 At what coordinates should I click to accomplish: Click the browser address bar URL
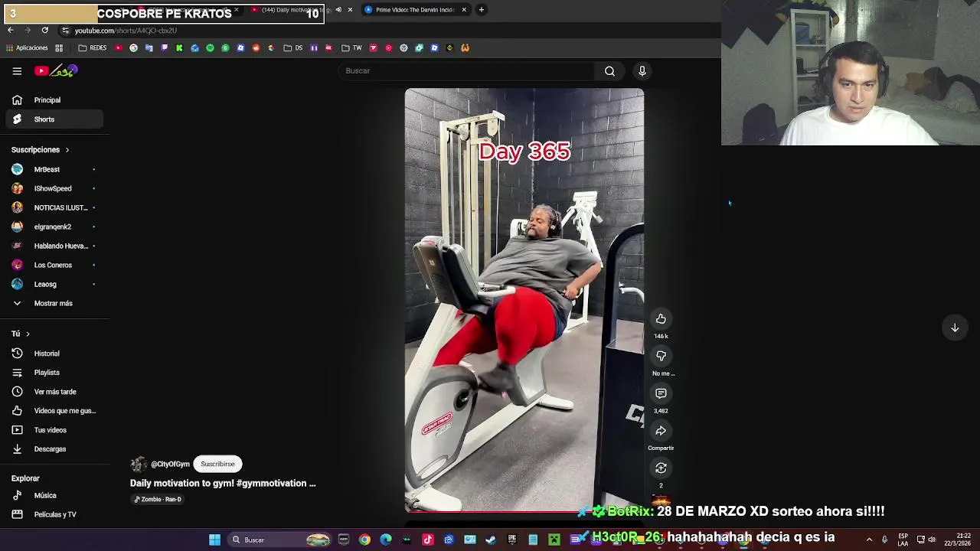tap(126, 31)
